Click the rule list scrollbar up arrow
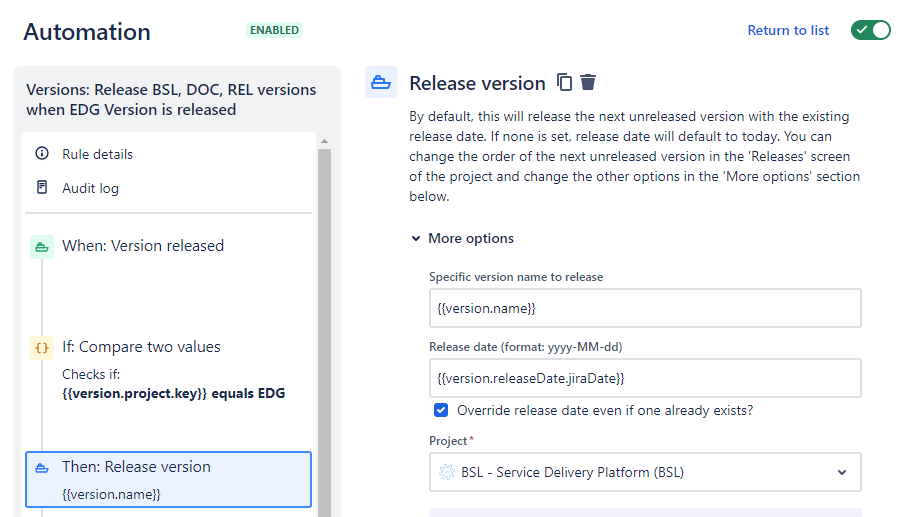The height and width of the screenshot is (517, 901). click(x=324, y=141)
